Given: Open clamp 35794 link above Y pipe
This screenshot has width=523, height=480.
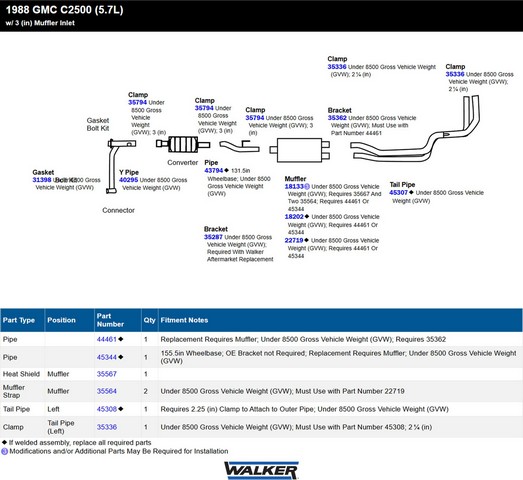Looking at the screenshot, I should pyautogui.click(x=137, y=102).
